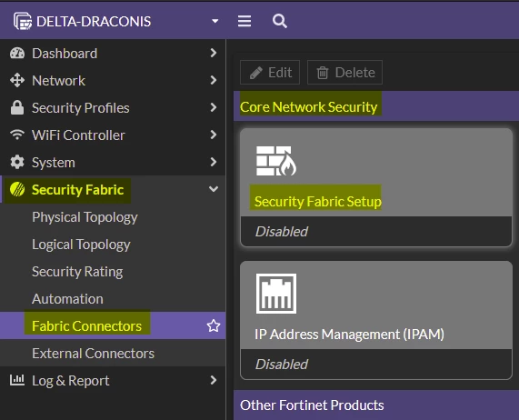Click the hamburger menu icon in header
This screenshot has height=420, width=519.
coord(245,21)
